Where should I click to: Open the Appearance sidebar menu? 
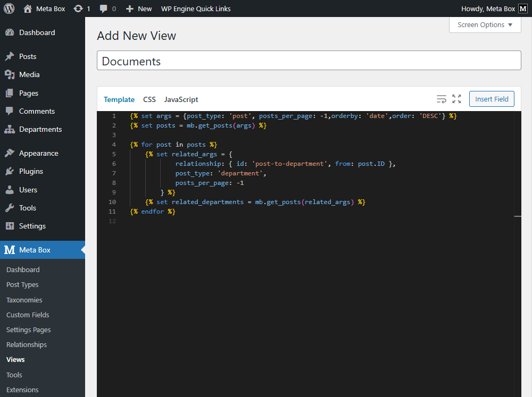[38, 153]
